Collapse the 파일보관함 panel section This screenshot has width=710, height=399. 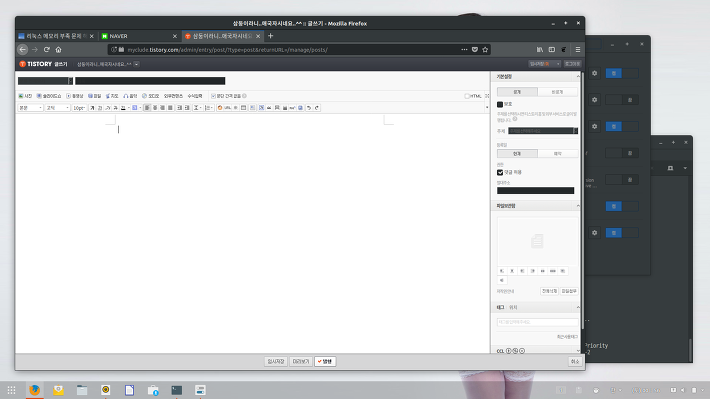coord(578,206)
